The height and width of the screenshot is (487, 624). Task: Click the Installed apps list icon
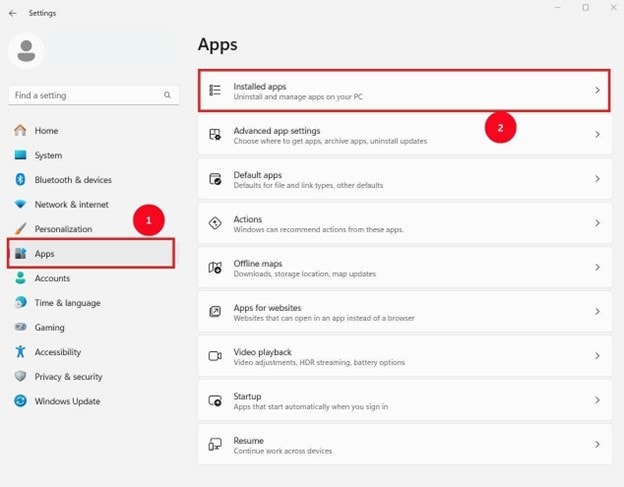215,90
